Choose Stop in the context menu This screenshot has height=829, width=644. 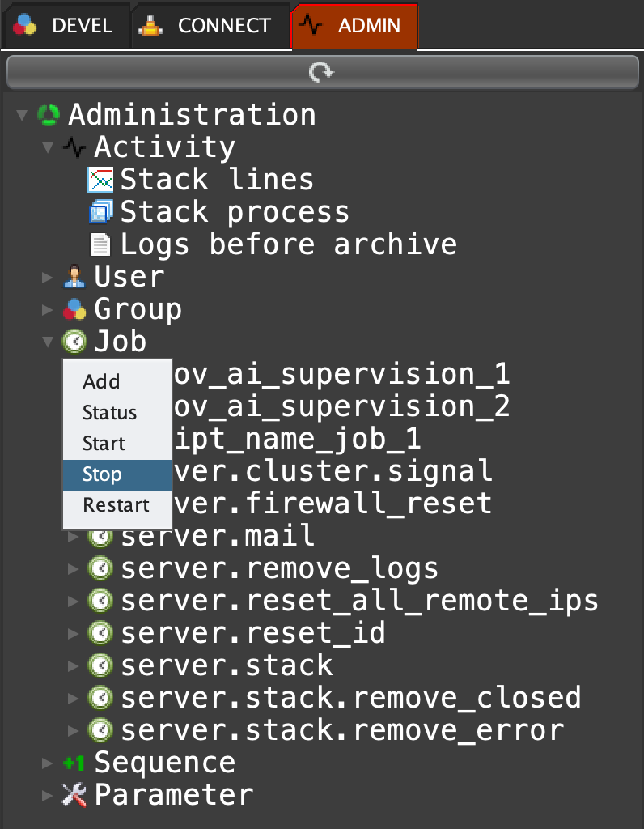click(102, 474)
